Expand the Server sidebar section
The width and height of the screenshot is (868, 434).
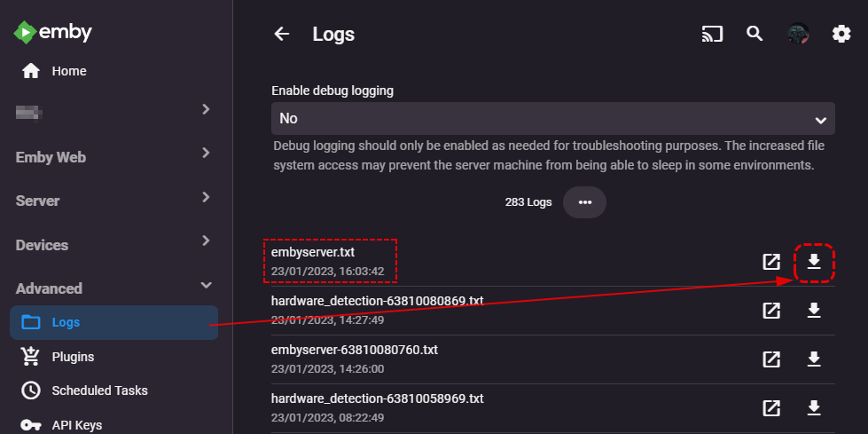click(x=115, y=201)
